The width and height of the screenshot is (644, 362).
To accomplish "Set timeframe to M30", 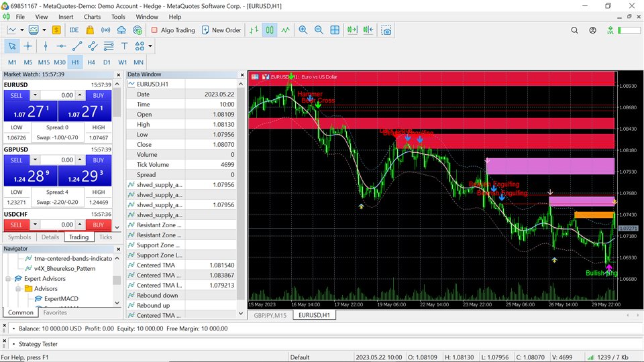I will coord(60,62).
